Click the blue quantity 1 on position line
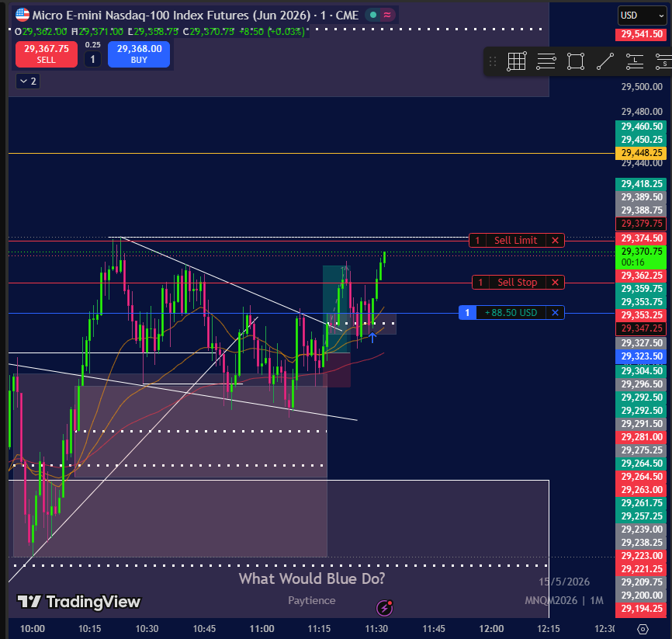 point(468,313)
